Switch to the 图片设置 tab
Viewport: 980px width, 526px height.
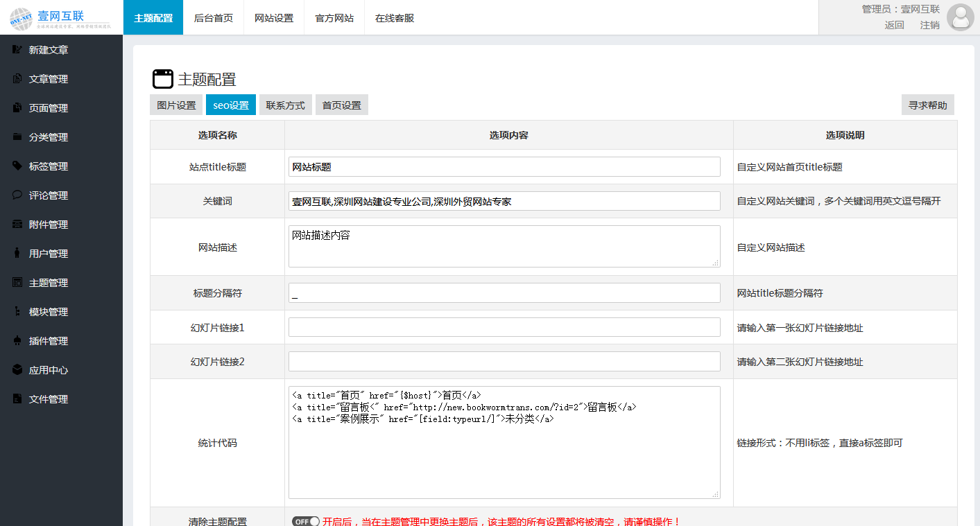[176, 105]
